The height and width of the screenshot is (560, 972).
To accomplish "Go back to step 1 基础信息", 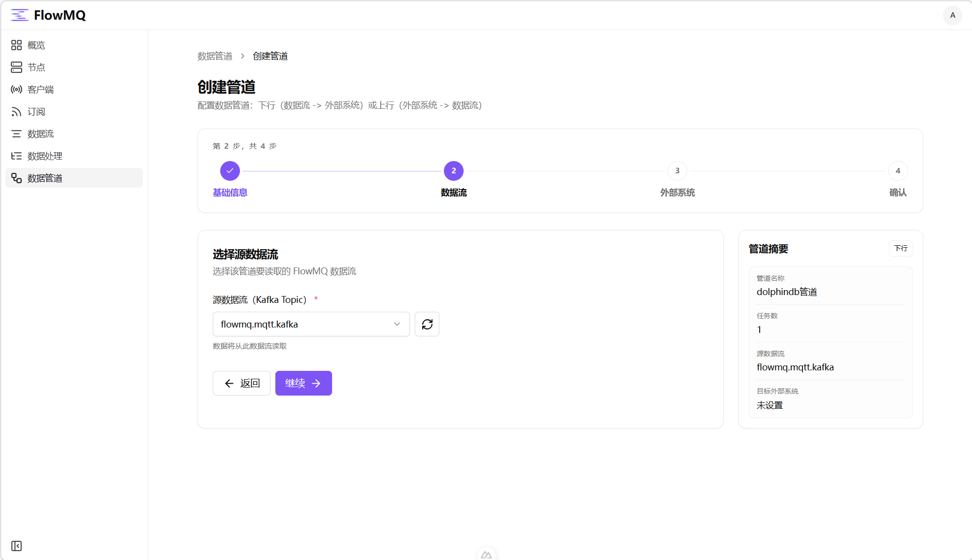I will click(x=230, y=171).
